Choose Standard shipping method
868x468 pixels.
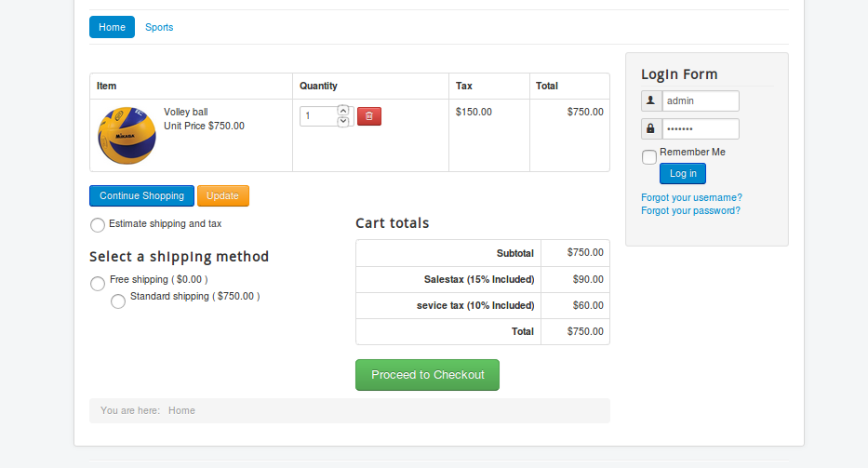pyautogui.click(x=118, y=301)
